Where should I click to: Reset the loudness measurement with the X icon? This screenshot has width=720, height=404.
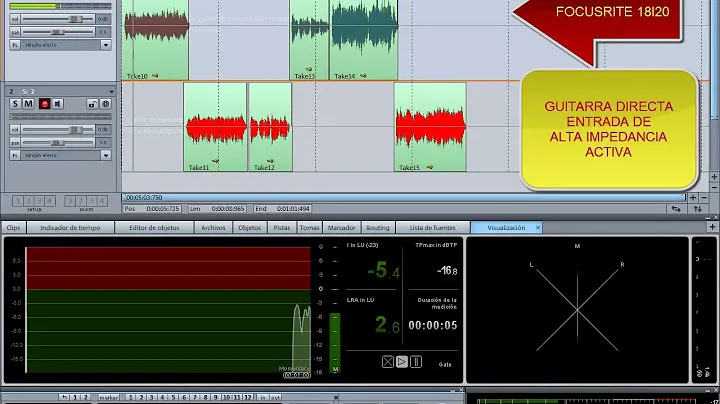[x=388, y=362]
